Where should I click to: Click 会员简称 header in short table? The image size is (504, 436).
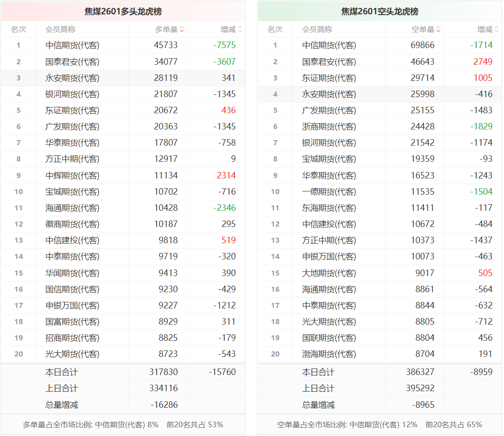click(x=317, y=30)
